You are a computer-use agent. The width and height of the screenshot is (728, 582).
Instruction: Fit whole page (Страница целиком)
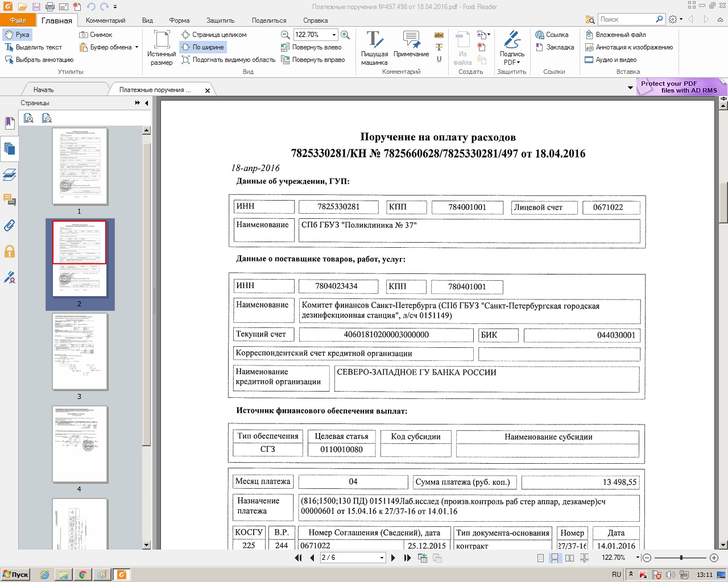point(214,35)
